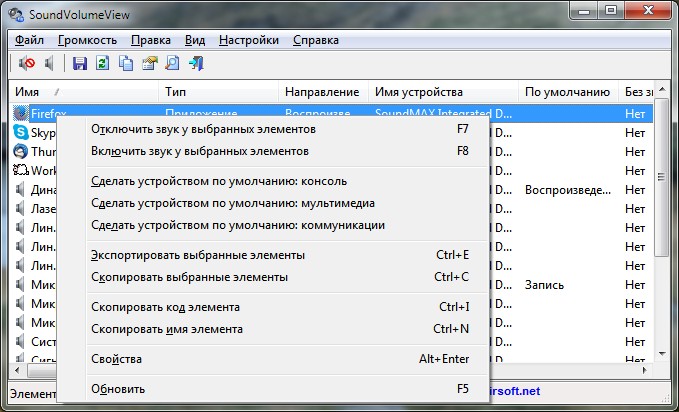Click the Save floppy disk icon
This screenshot has height=412, width=679.
80,63
